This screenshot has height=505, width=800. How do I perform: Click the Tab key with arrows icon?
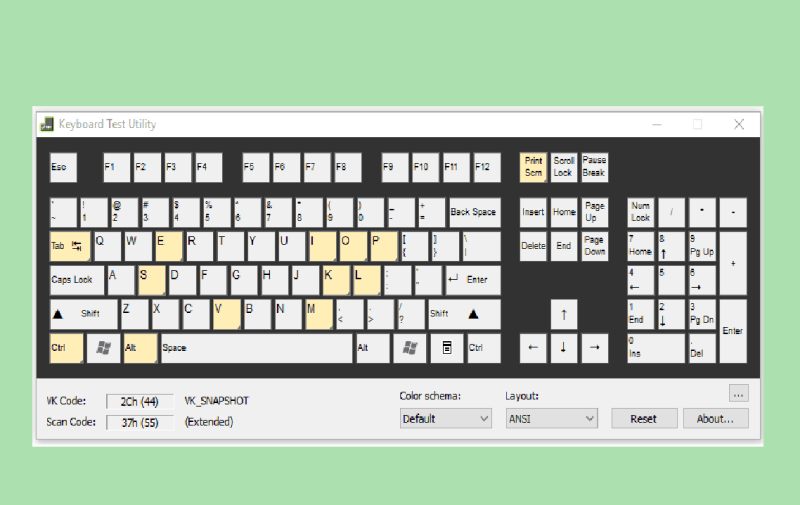(x=70, y=246)
